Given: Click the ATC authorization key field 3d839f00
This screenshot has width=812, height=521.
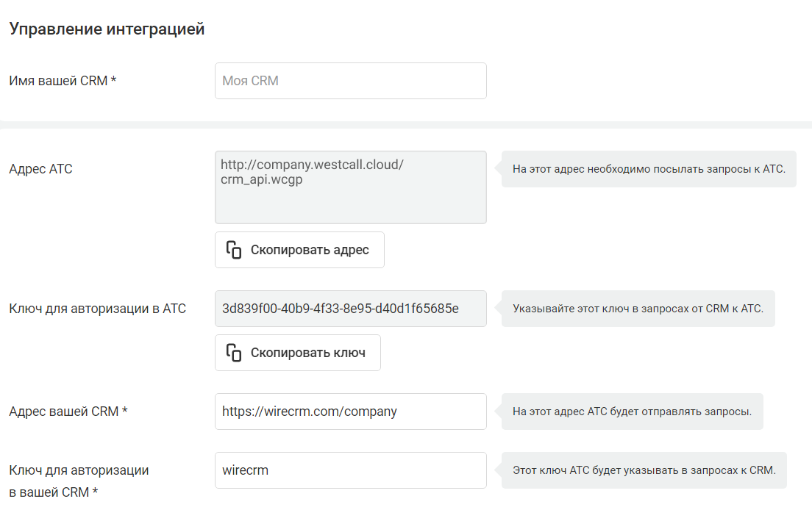Looking at the screenshot, I should tap(351, 309).
